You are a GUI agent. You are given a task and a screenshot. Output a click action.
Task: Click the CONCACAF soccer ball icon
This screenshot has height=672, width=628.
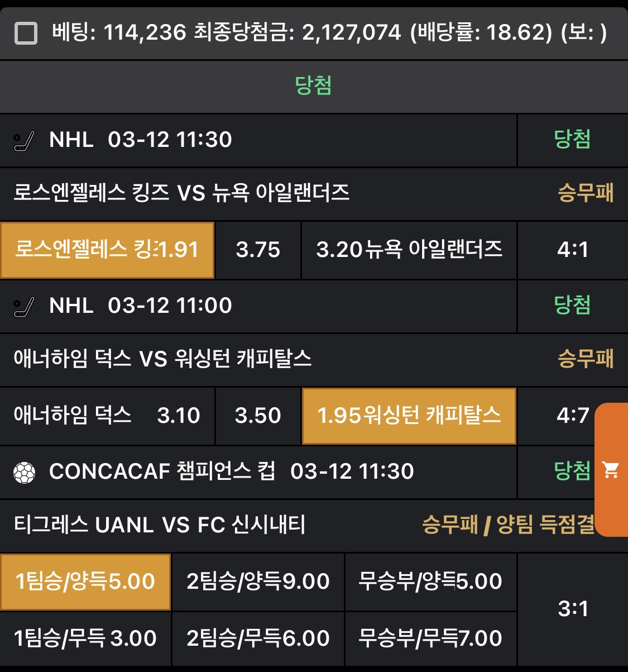[x=24, y=473]
